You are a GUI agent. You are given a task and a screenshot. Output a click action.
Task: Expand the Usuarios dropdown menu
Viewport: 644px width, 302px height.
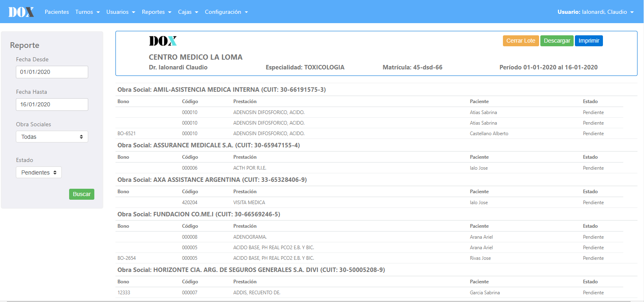coord(121,12)
